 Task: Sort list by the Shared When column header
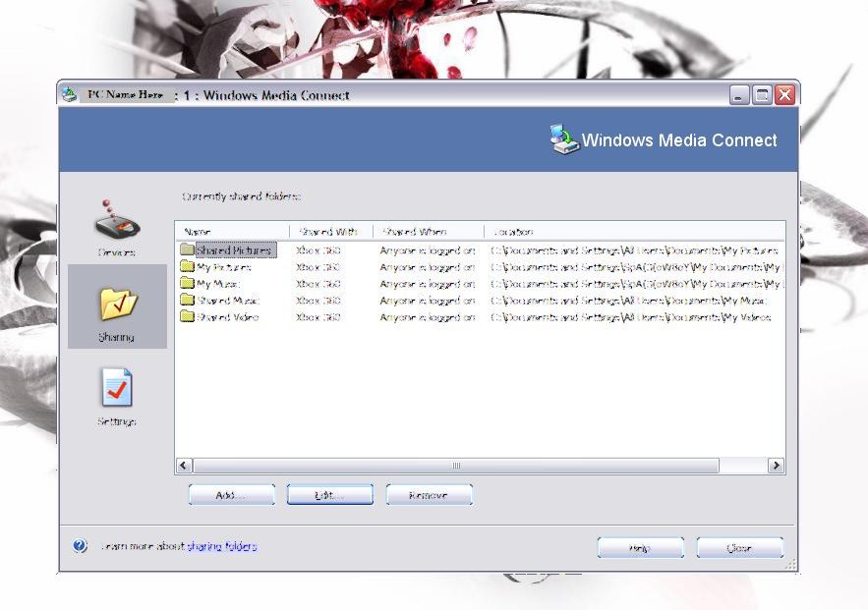click(429, 232)
